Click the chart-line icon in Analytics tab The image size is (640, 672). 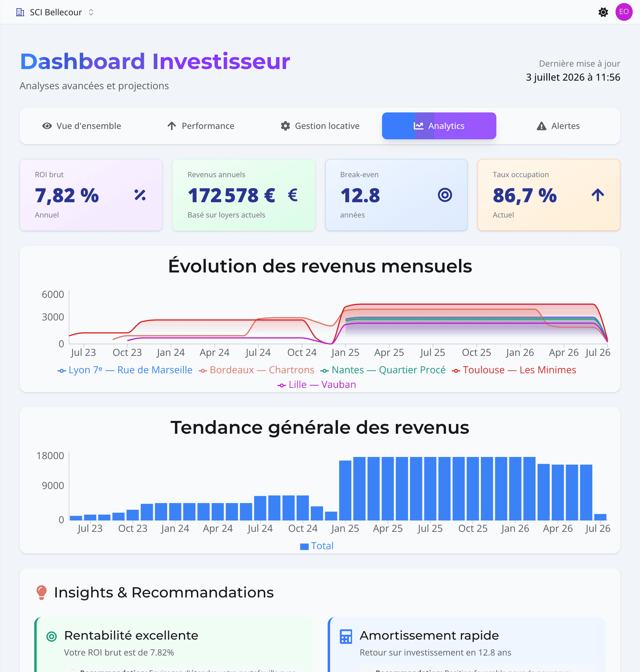tap(419, 126)
